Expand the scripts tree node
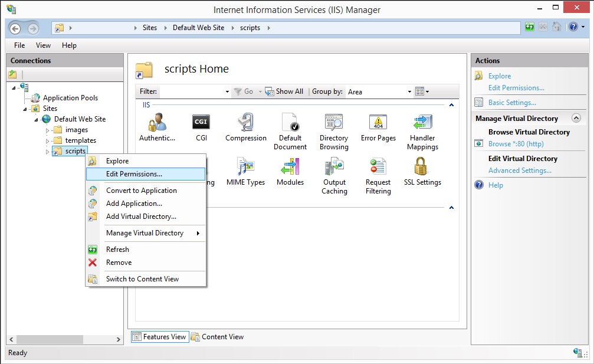Viewport: 594px width, 364px height. (47, 152)
